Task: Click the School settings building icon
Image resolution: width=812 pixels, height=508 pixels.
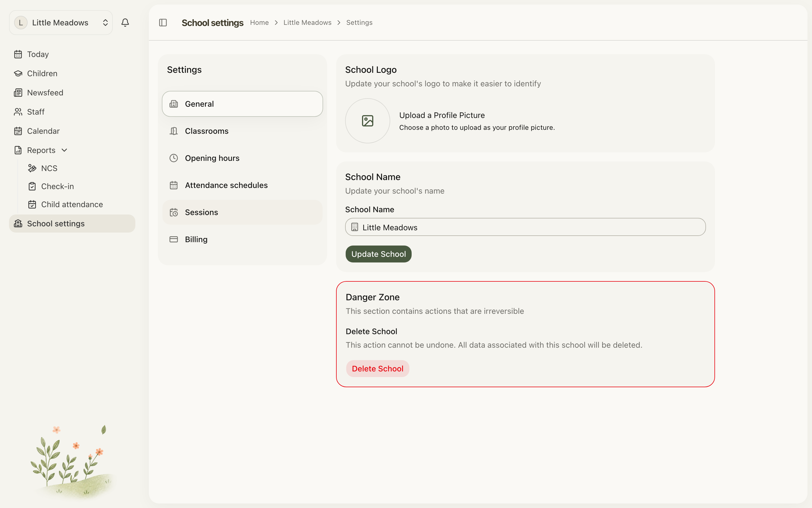Action: (18, 224)
